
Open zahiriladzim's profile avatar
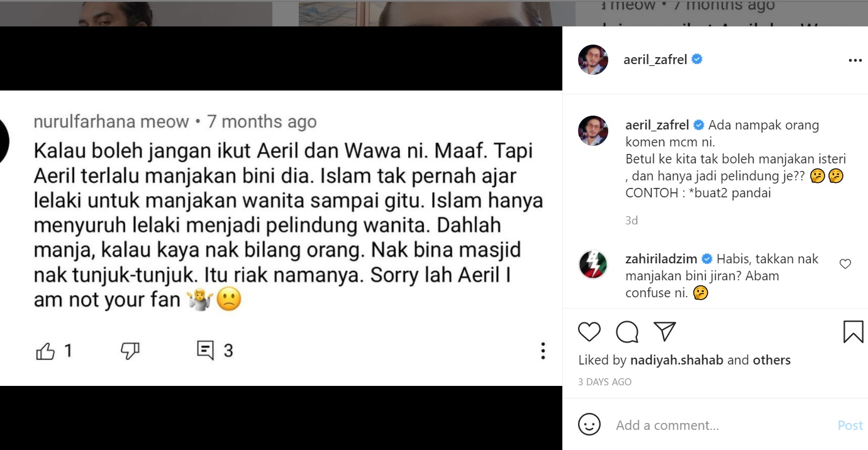click(593, 265)
